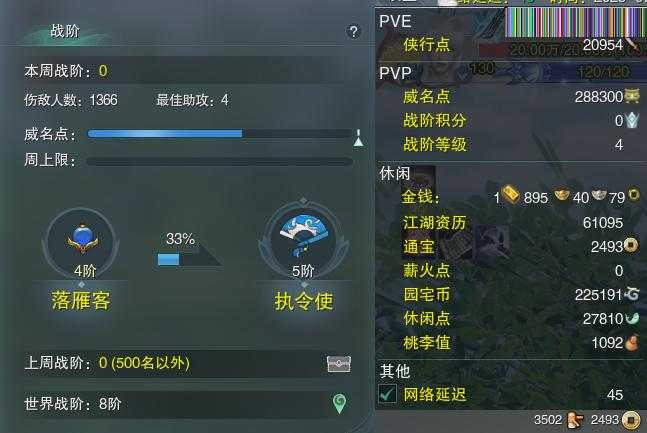The width and height of the screenshot is (647, 433).
Task: Click the 威名点 currency icon in PVP
Action: (x=632, y=96)
